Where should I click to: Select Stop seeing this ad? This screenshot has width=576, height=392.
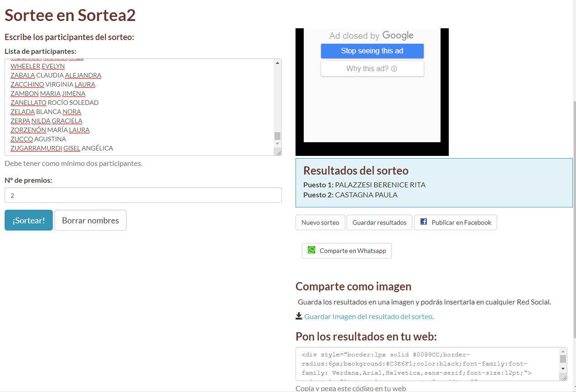pyautogui.click(x=372, y=51)
